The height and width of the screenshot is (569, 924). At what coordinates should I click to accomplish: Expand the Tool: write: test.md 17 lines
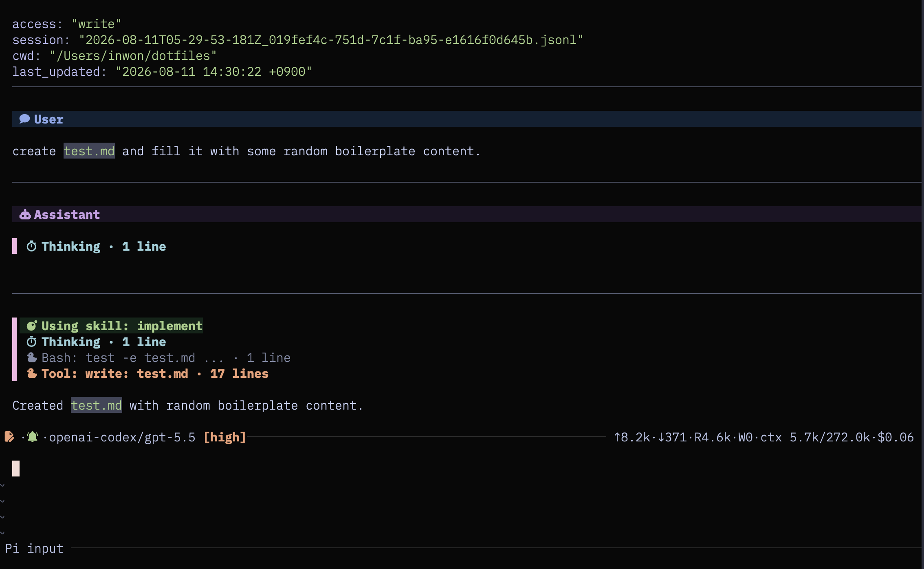[x=155, y=373]
